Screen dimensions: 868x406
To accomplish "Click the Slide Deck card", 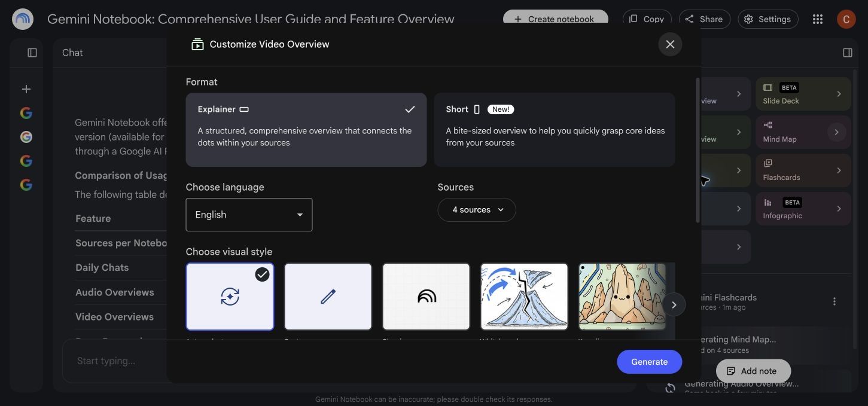I will (803, 94).
